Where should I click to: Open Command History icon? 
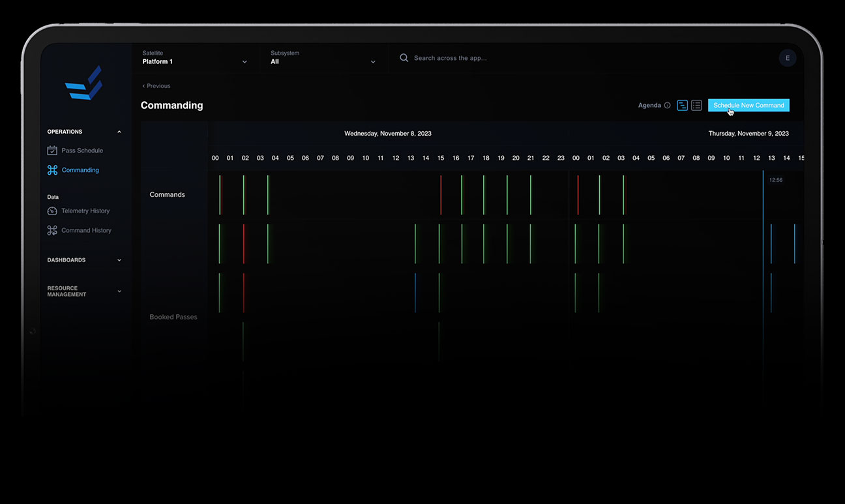tap(52, 230)
